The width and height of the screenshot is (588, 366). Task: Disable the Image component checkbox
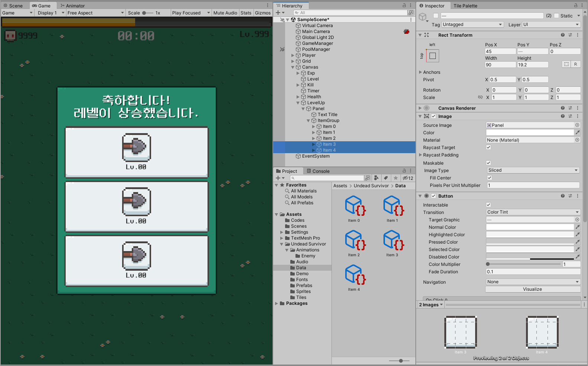click(434, 116)
